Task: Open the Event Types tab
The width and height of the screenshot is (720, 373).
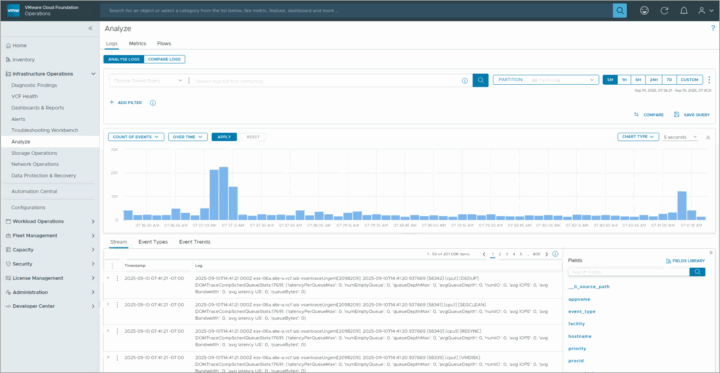Action: coord(153,242)
